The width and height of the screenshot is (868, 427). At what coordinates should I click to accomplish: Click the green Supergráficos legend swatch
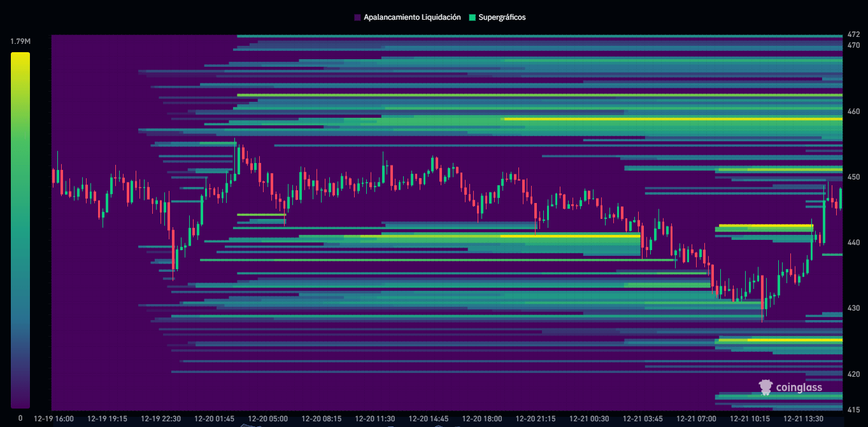(x=472, y=18)
